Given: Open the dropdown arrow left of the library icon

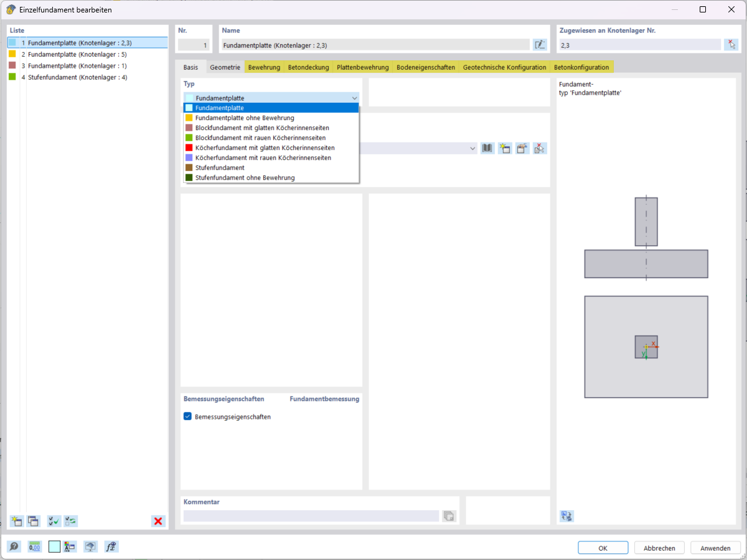Looking at the screenshot, I should click(473, 148).
